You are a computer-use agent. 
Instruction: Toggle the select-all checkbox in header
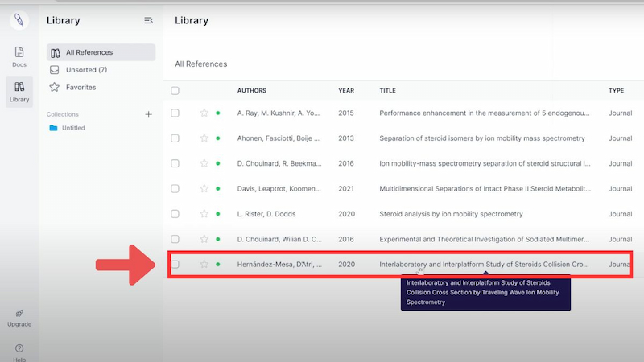pos(175,91)
